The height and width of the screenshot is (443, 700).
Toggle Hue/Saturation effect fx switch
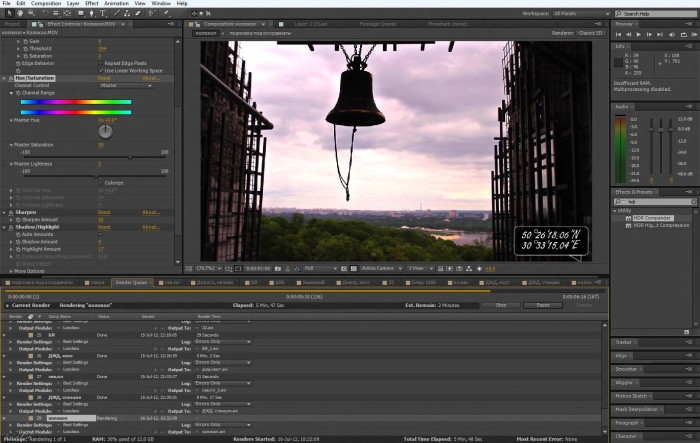point(11,78)
